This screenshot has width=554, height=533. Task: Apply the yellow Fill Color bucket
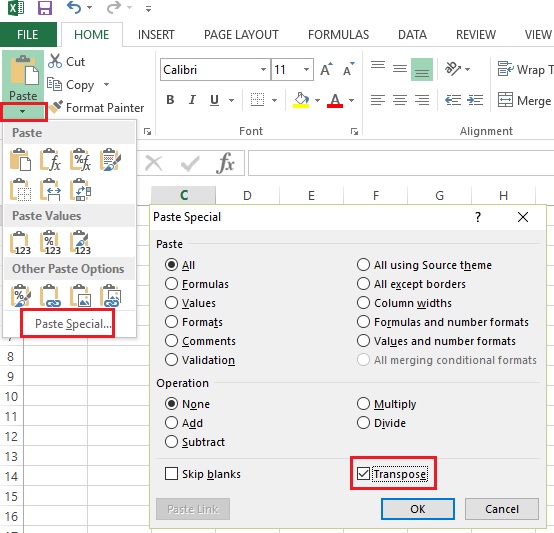(x=301, y=100)
